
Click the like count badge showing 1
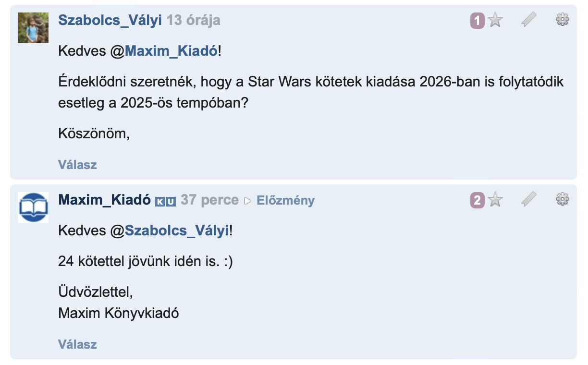click(x=477, y=21)
